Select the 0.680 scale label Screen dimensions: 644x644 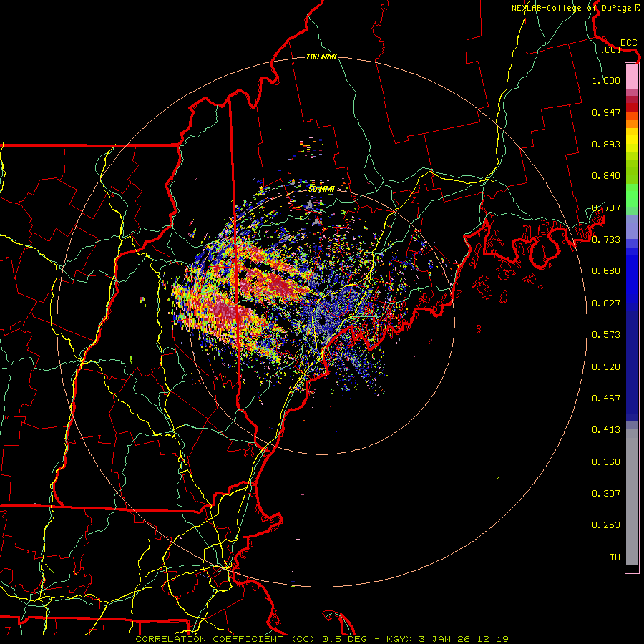point(606,271)
